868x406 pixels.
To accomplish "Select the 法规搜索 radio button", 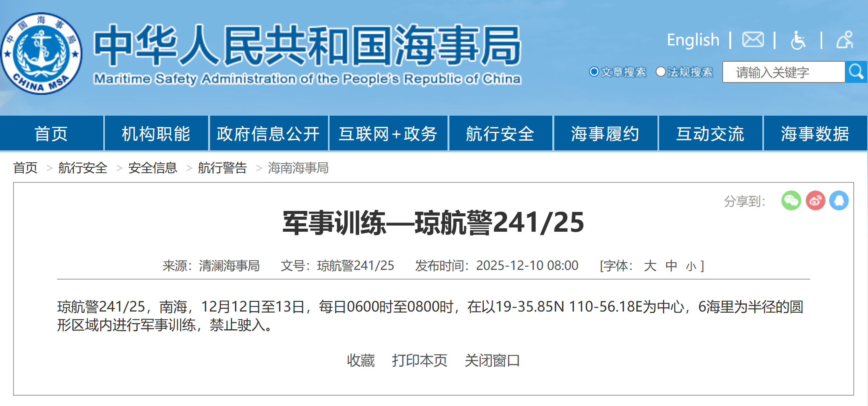I will click(661, 72).
